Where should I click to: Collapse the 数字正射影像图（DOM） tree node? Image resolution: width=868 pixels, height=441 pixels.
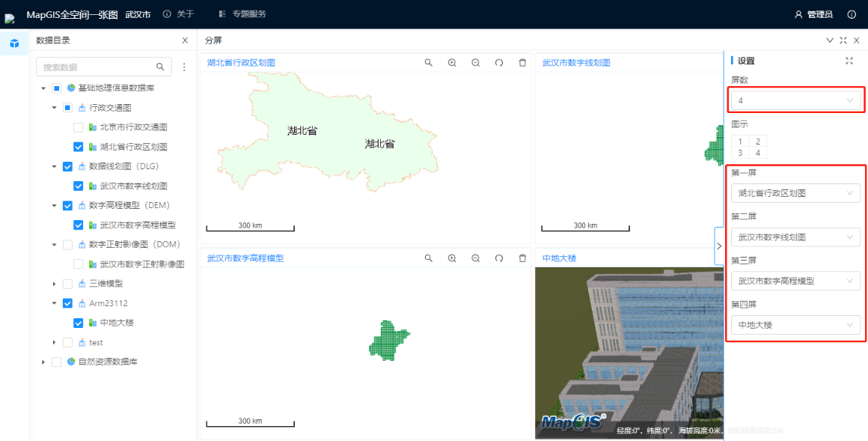54,244
